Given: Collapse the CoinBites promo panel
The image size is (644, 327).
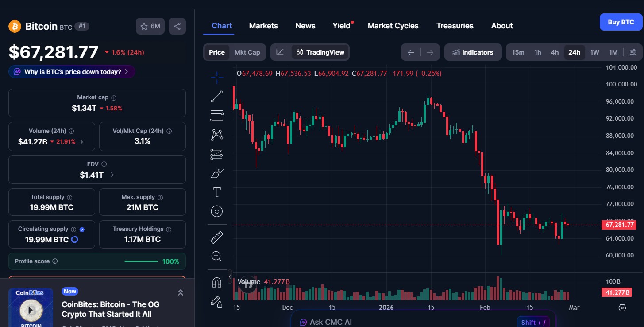Looking at the screenshot, I should click(x=180, y=292).
